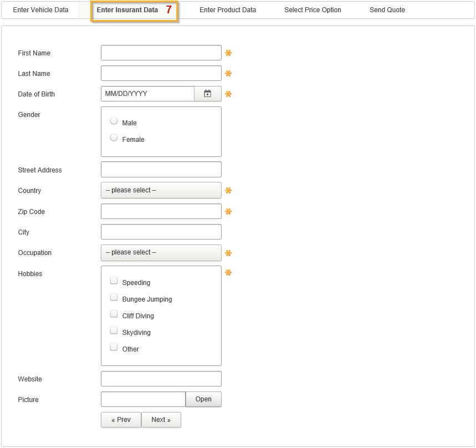Switch to the Enter Vehicle Data tab
Viewport: 476px width, 448px height.
(x=40, y=10)
